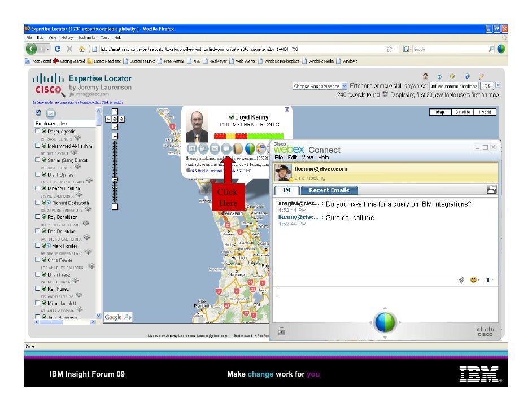Open the View menu in WebEx Connect
The width and height of the screenshot is (532, 411).
307,158
